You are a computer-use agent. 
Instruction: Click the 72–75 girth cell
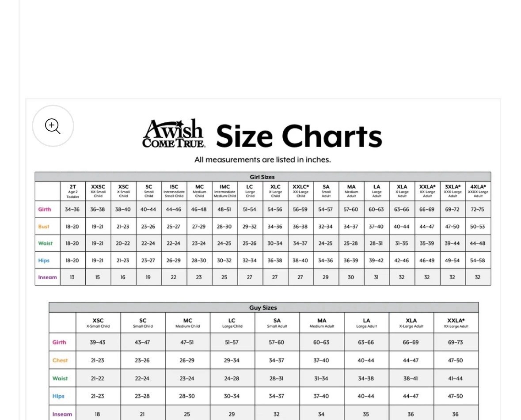point(478,209)
